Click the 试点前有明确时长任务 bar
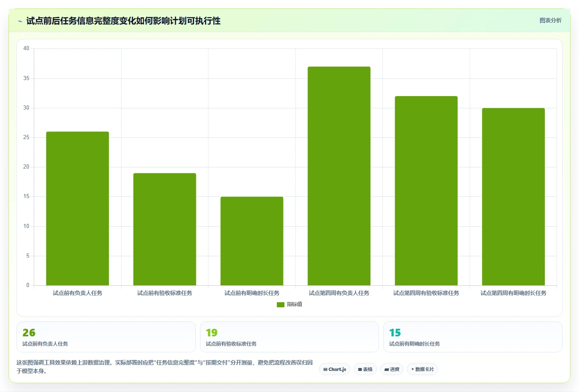This screenshot has width=579, height=392. pos(252,241)
